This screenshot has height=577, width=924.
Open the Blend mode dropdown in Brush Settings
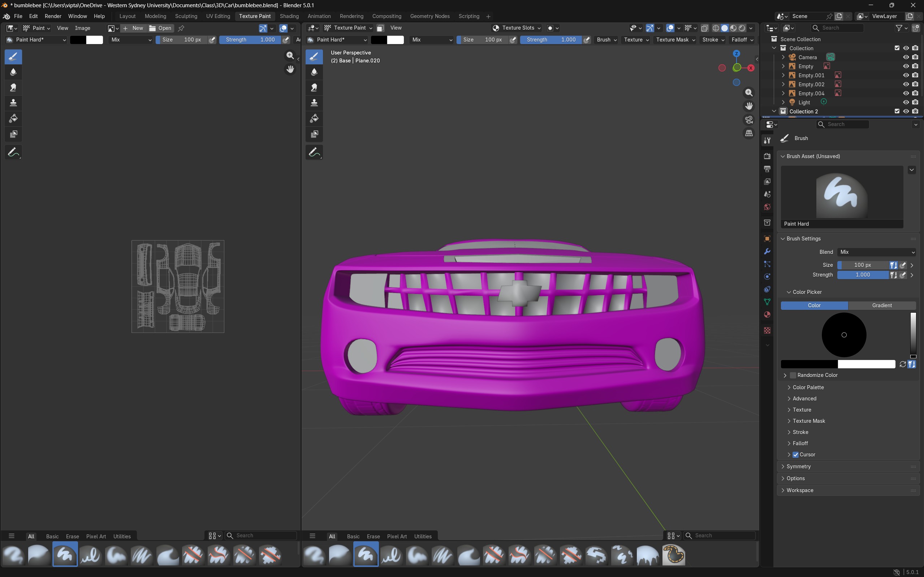pos(876,252)
